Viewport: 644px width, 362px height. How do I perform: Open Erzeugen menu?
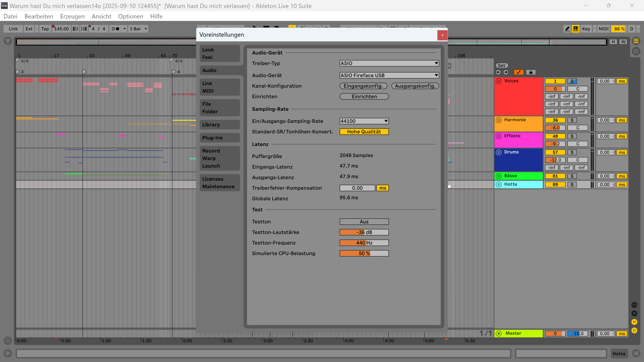click(x=72, y=16)
